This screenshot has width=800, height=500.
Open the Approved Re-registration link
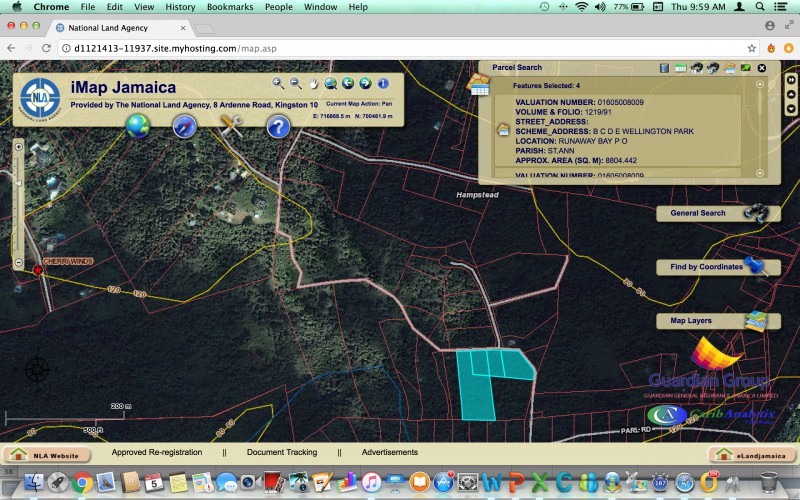pyautogui.click(x=157, y=452)
